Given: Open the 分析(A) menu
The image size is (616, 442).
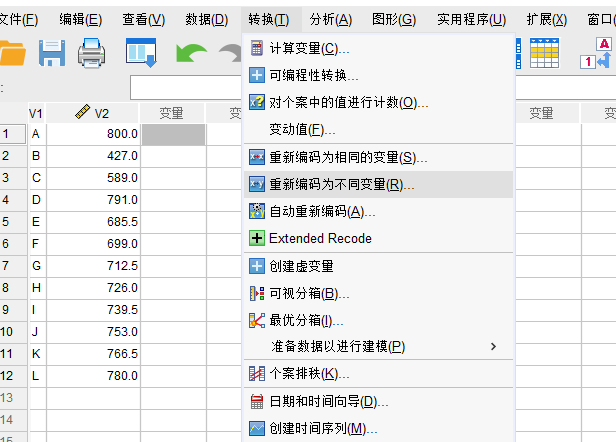Looking at the screenshot, I should pos(331,19).
